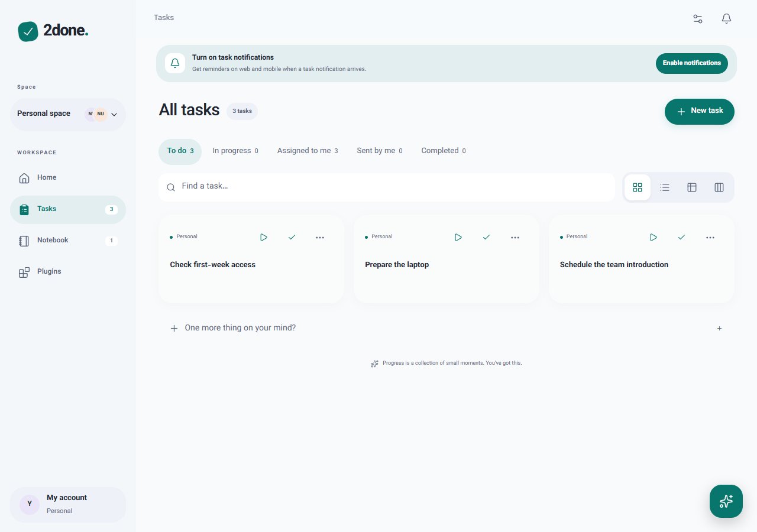Click the Enable notifications button

pos(692,63)
